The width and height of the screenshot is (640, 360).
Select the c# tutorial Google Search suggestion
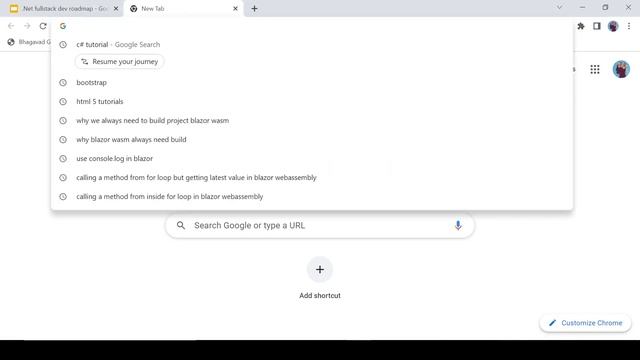(312, 44)
